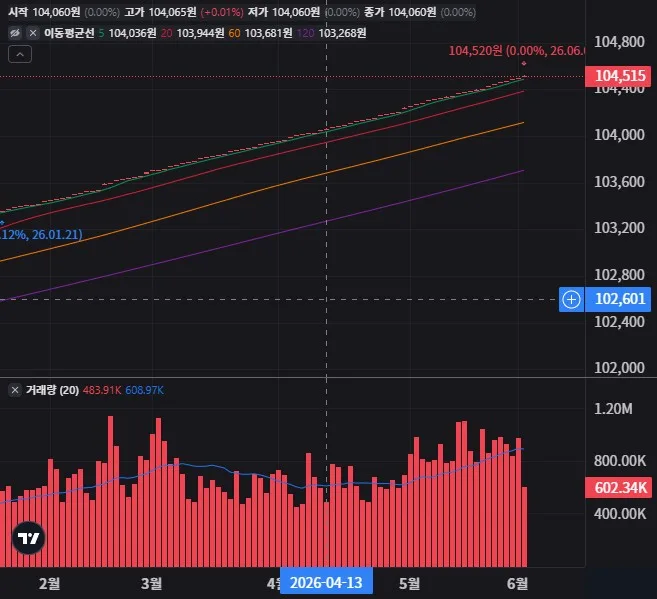
Task: Click the TradingView logo icon
Action: pos(28,538)
